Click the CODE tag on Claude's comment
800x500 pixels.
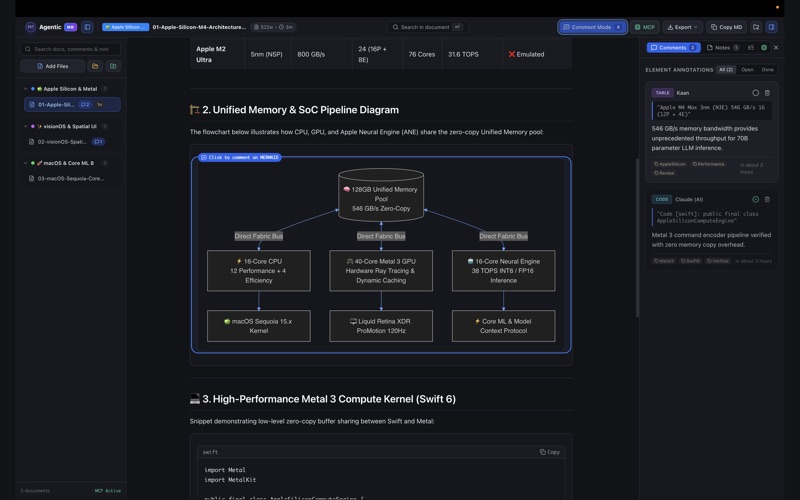click(662, 199)
